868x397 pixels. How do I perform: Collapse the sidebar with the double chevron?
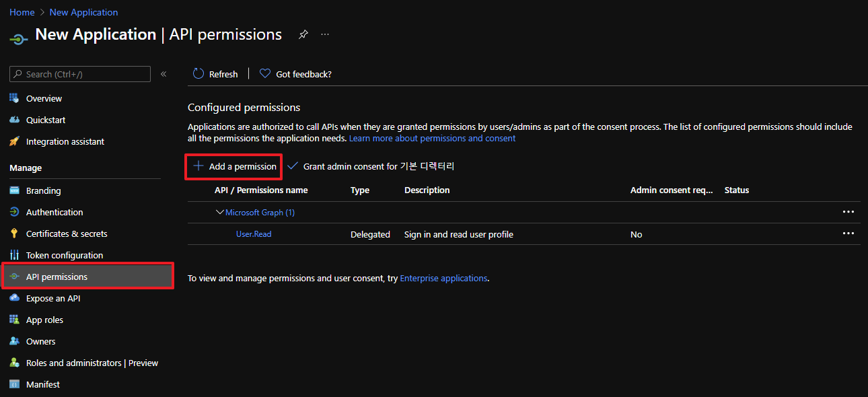[x=164, y=74]
